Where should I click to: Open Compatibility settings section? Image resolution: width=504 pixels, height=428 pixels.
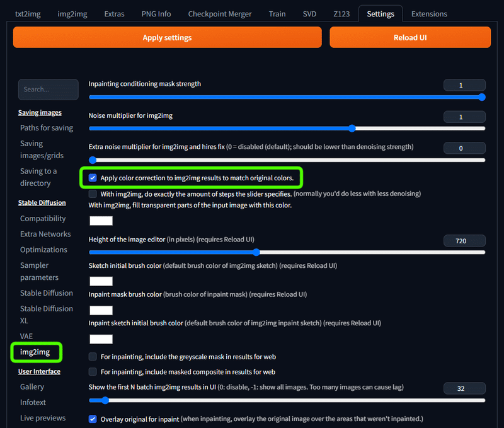click(x=43, y=218)
